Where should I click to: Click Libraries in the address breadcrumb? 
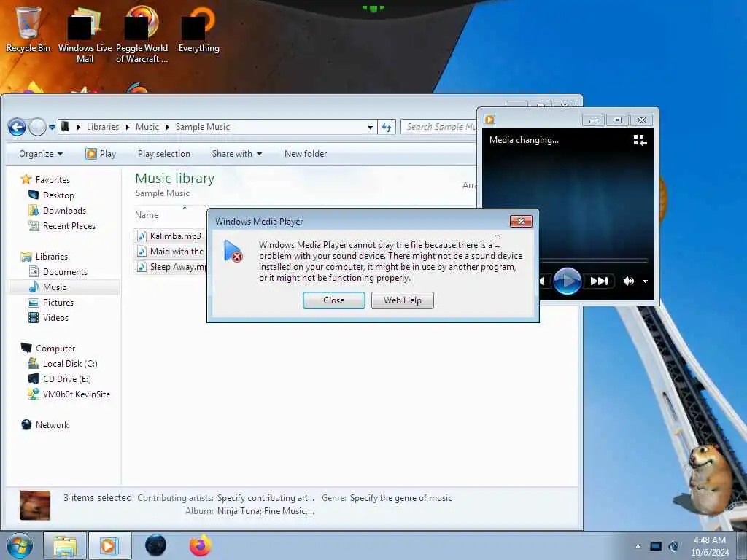pos(102,127)
